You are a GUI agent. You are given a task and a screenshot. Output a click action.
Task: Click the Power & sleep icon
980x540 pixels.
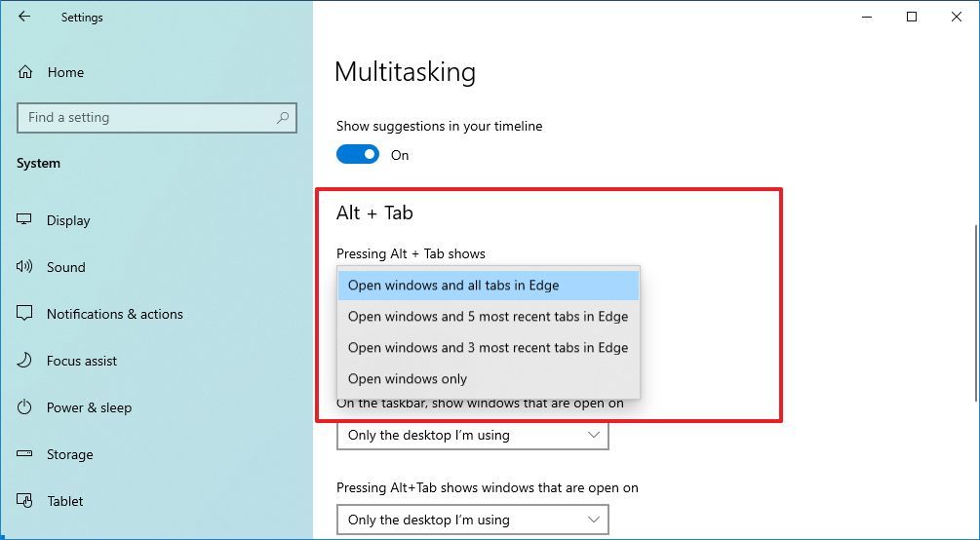click(x=25, y=407)
